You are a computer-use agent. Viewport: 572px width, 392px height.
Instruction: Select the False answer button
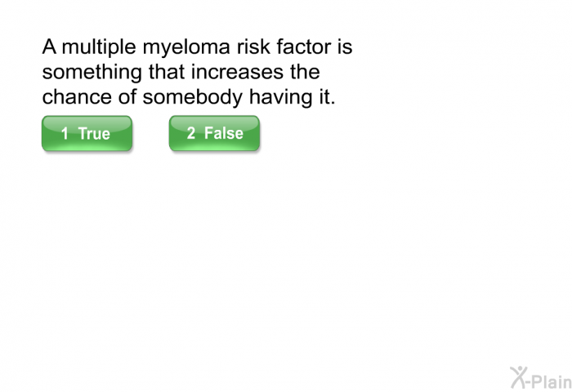tap(214, 133)
